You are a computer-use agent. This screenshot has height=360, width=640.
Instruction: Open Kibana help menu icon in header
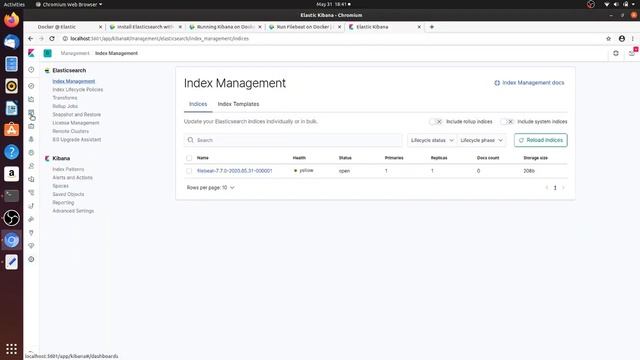[x=616, y=53]
